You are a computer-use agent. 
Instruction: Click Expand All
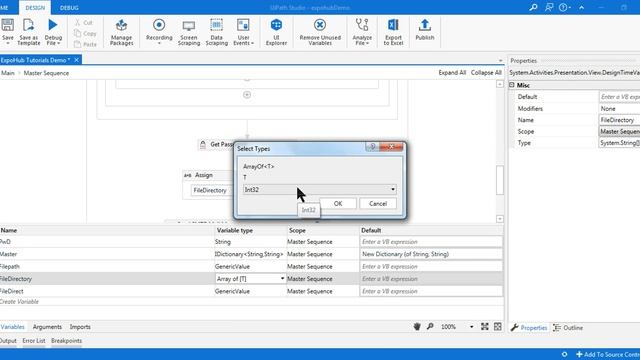(452, 73)
